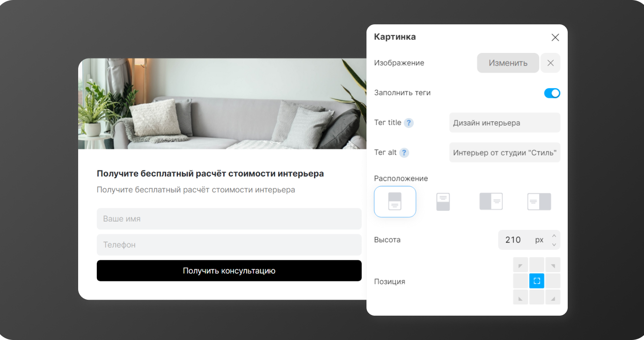The height and width of the screenshot is (340, 644).
Task: Decrease the Высота value with the down arrow
Action: pyautogui.click(x=554, y=244)
